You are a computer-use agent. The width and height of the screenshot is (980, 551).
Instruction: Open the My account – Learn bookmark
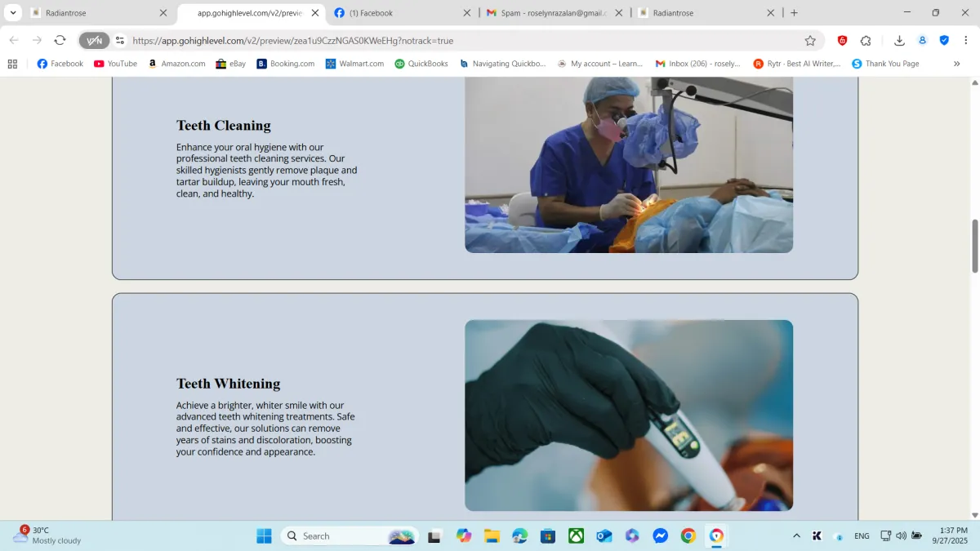(x=599, y=64)
